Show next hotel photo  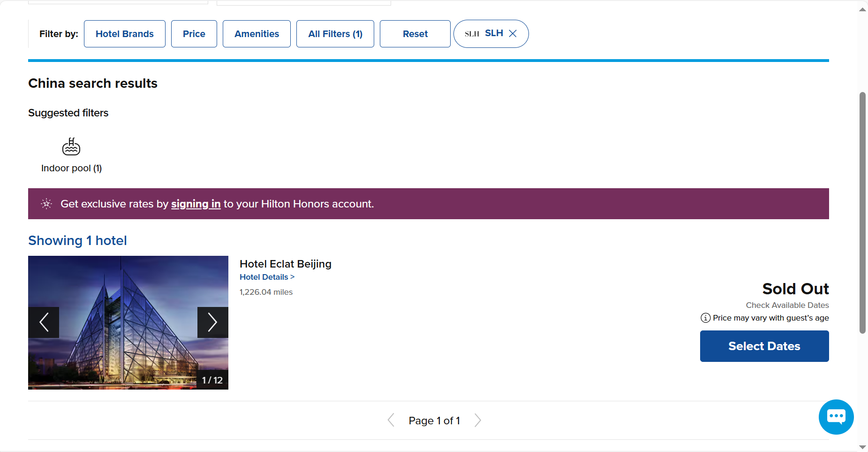213,322
